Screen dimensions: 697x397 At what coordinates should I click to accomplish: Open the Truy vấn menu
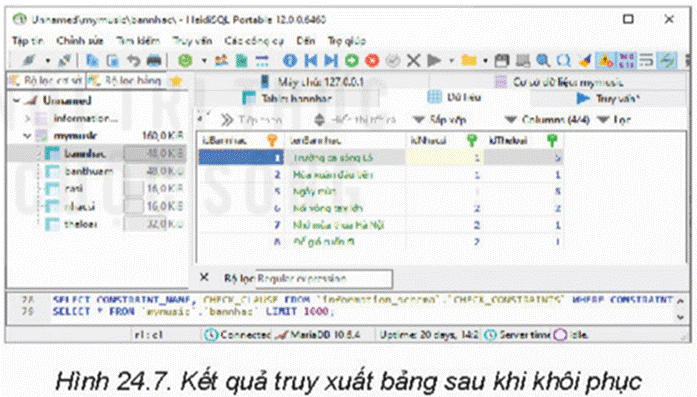click(x=192, y=41)
